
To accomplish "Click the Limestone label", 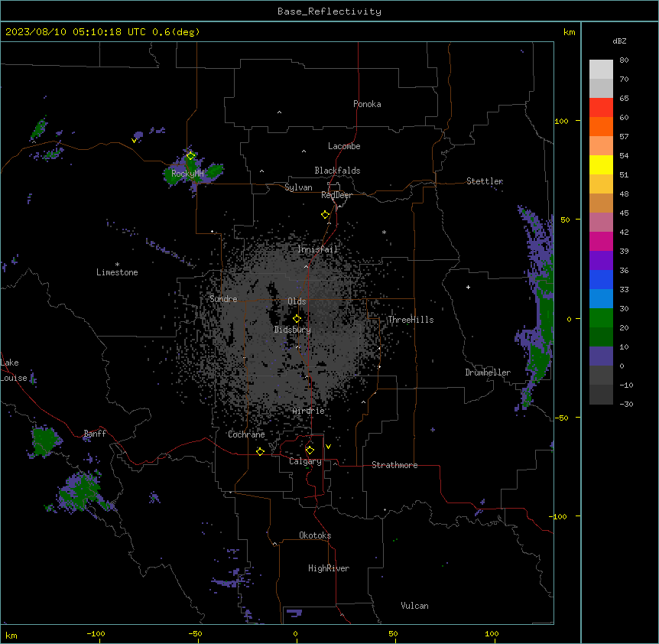I will 117,272.
